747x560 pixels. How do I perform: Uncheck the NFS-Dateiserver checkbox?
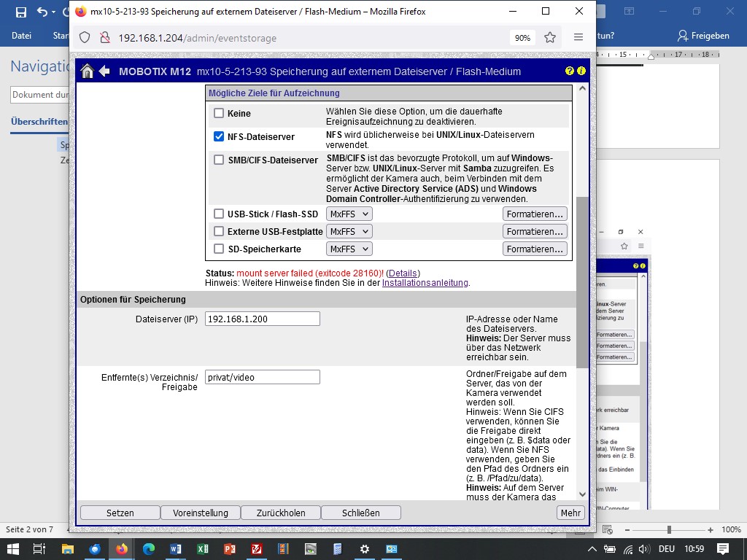(219, 136)
